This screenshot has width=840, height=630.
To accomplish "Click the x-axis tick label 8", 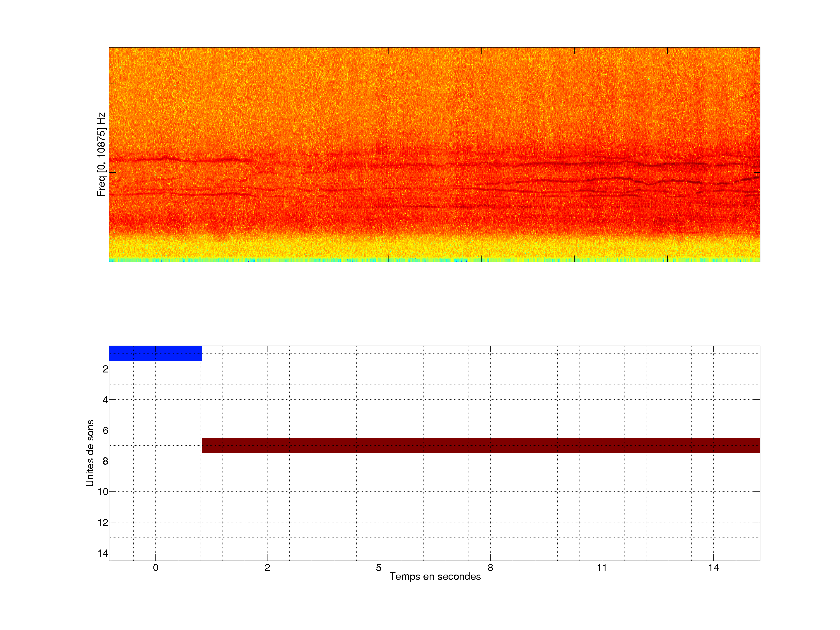I will pyautogui.click(x=490, y=568).
